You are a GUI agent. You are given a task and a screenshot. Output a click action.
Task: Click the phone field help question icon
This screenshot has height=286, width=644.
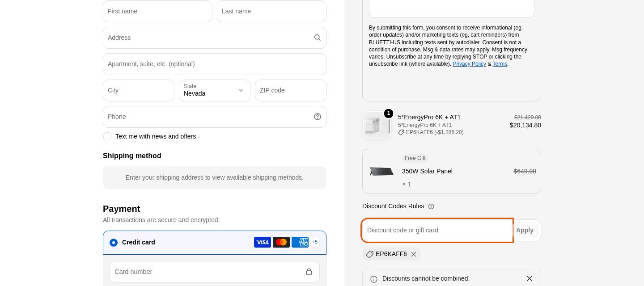[x=318, y=117]
